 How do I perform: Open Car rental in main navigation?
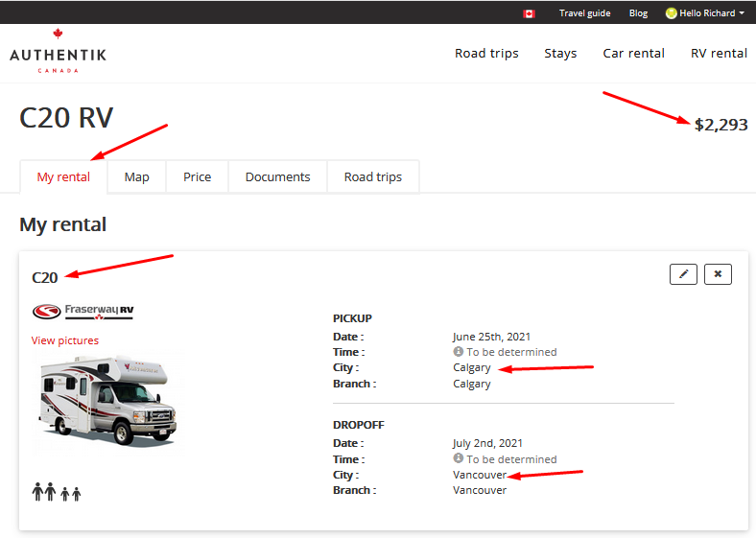633,53
